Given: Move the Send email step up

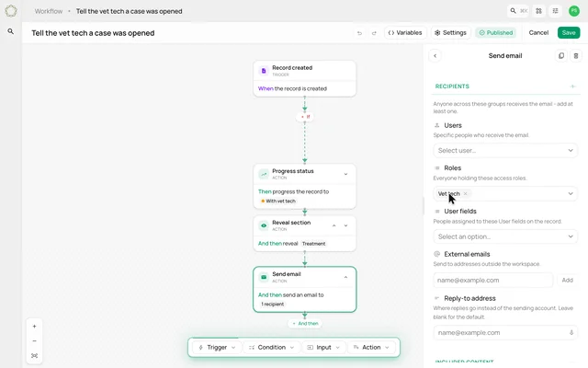Looking at the screenshot, I should 345,277.
